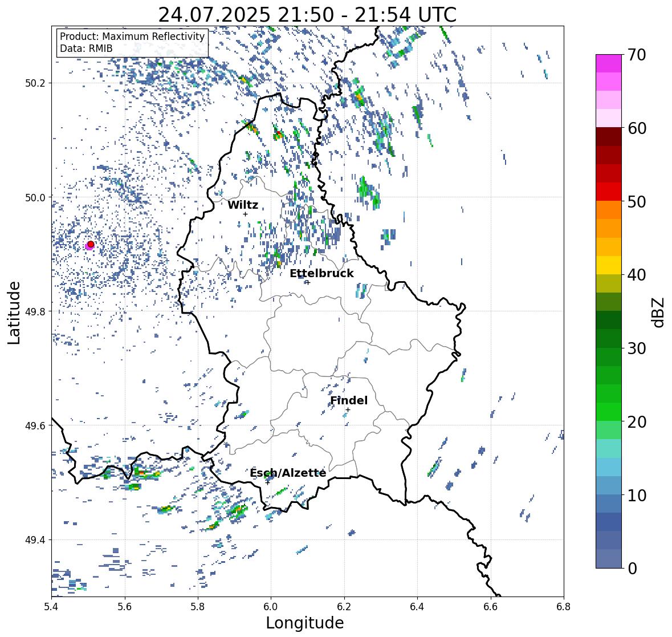Click the 5.8 longitude tick label

click(x=198, y=607)
